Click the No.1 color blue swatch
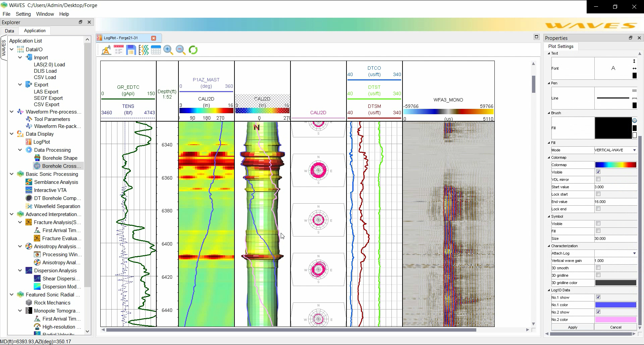This screenshot has width=644, height=345. pyautogui.click(x=615, y=305)
